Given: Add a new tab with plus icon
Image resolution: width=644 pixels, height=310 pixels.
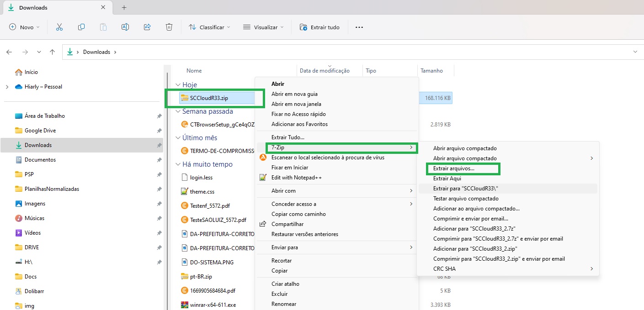Looking at the screenshot, I should [x=124, y=8].
